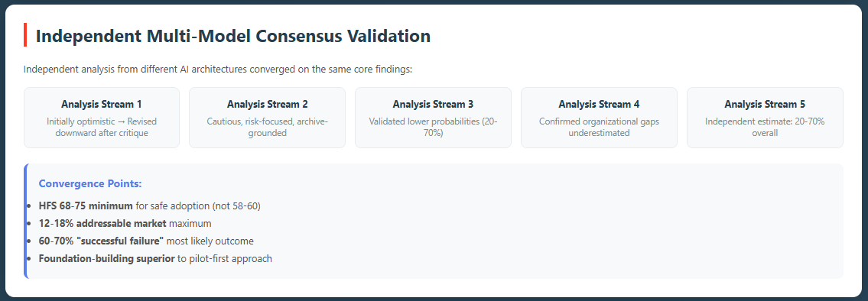Screen dimensions: 868x301
Task: Click the red accent bar beside the title
Action: pos(25,35)
